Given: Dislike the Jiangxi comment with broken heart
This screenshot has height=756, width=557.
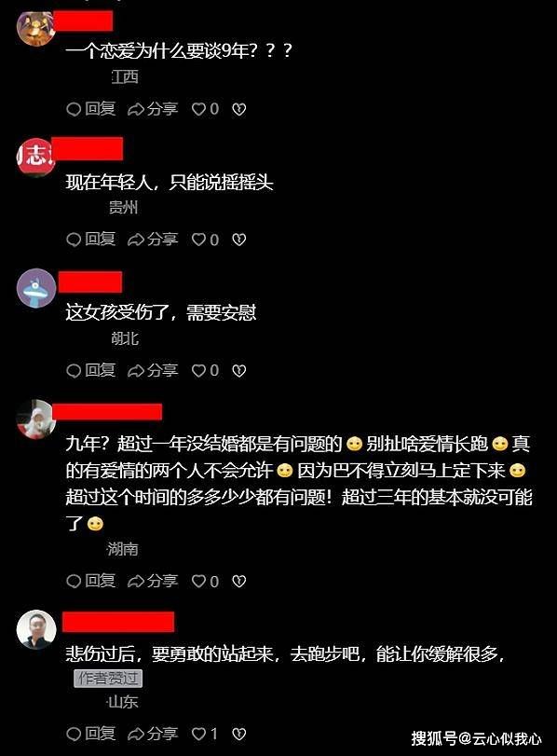Looking at the screenshot, I should tap(239, 109).
